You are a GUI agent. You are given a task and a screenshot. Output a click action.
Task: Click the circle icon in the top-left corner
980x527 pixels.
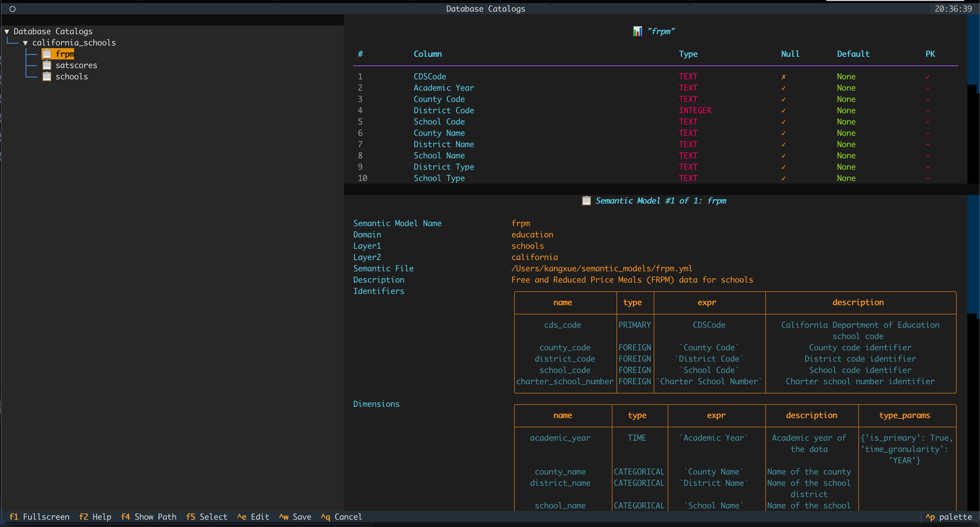coord(13,9)
